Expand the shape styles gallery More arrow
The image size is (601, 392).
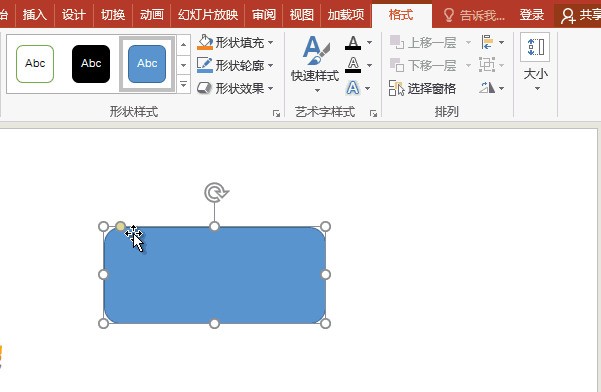[183, 84]
